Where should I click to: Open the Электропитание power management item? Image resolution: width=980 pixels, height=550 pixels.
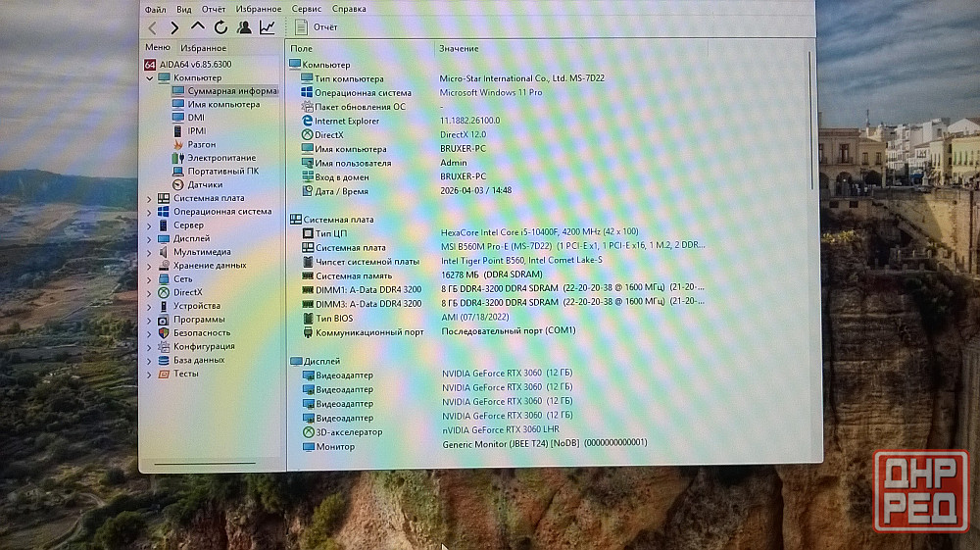(x=221, y=158)
